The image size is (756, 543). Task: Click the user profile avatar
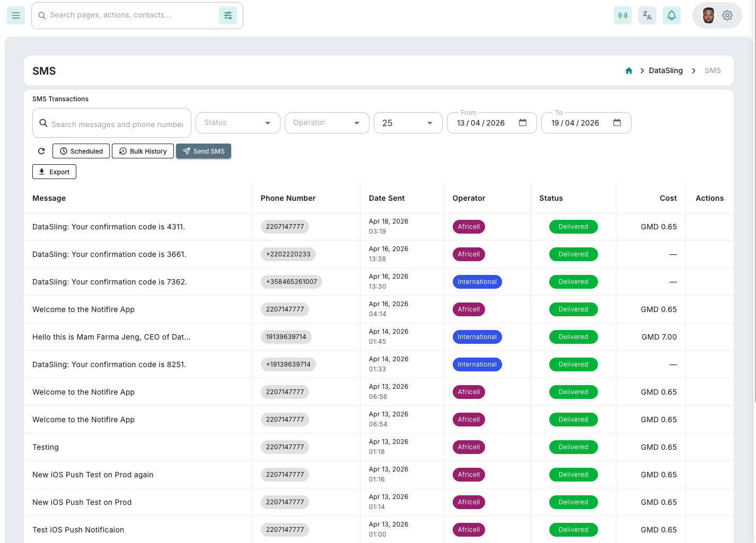[709, 15]
